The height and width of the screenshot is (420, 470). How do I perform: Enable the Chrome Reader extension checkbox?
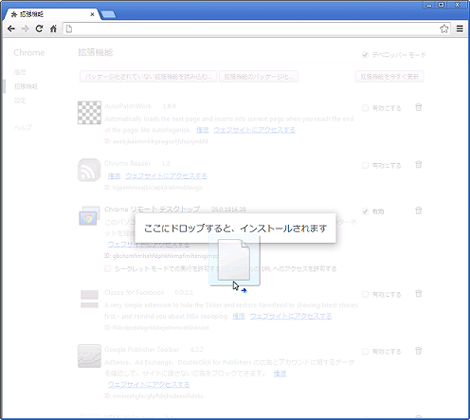coord(365,165)
